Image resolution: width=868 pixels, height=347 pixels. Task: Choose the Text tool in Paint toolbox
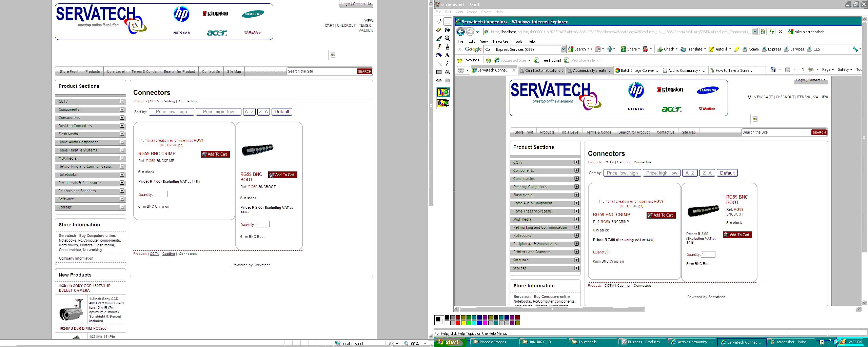click(448, 55)
